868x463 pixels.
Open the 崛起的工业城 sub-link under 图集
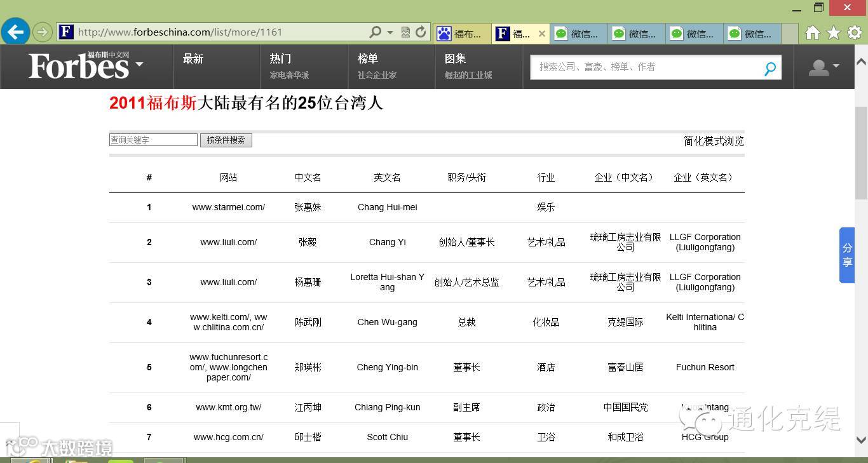[468, 75]
